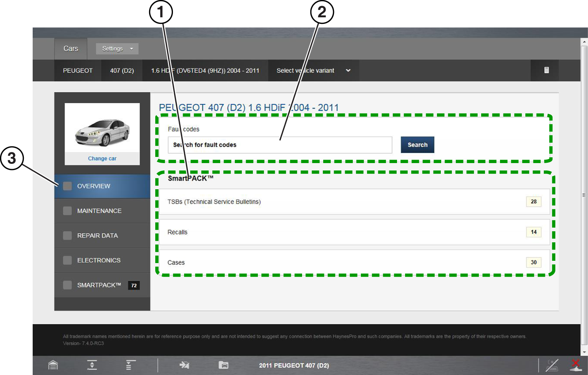The width and height of the screenshot is (588, 375).
Task: Click the vehicle arrow icon in bottom toolbar
Action: tap(184, 365)
